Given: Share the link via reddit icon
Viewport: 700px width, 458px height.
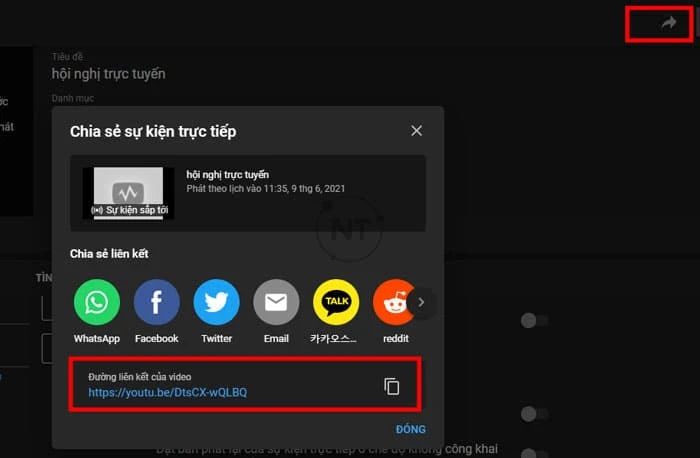Looking at the screenshot, I should click(393, 302).
